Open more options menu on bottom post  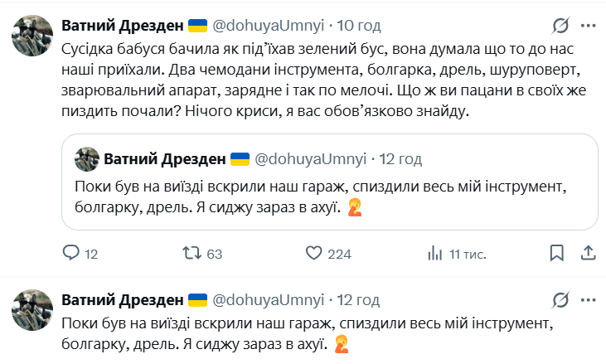click(587, 299)
